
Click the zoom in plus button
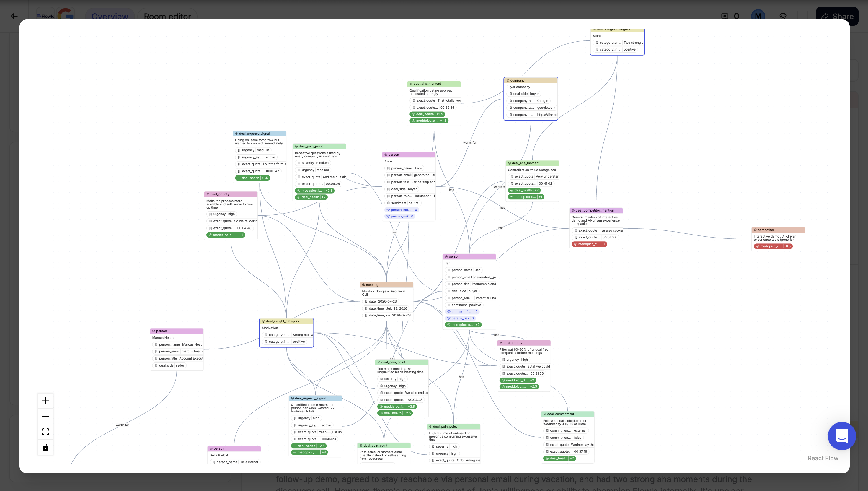coord(45,401)
